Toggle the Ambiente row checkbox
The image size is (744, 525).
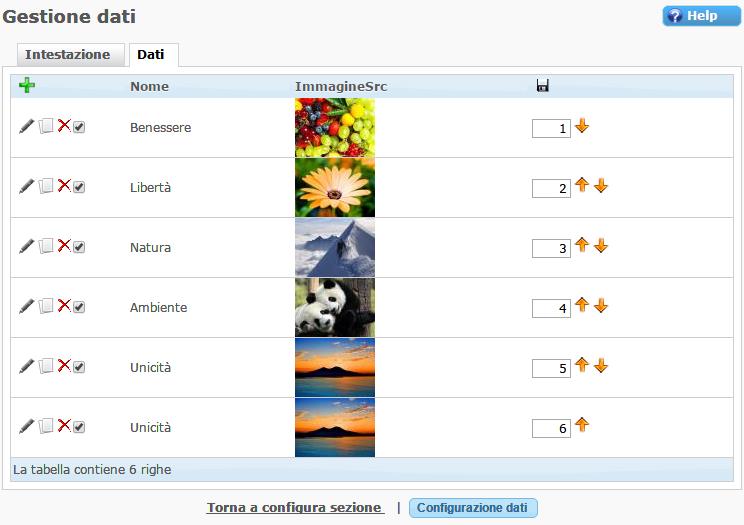click(x=79, y=308)
